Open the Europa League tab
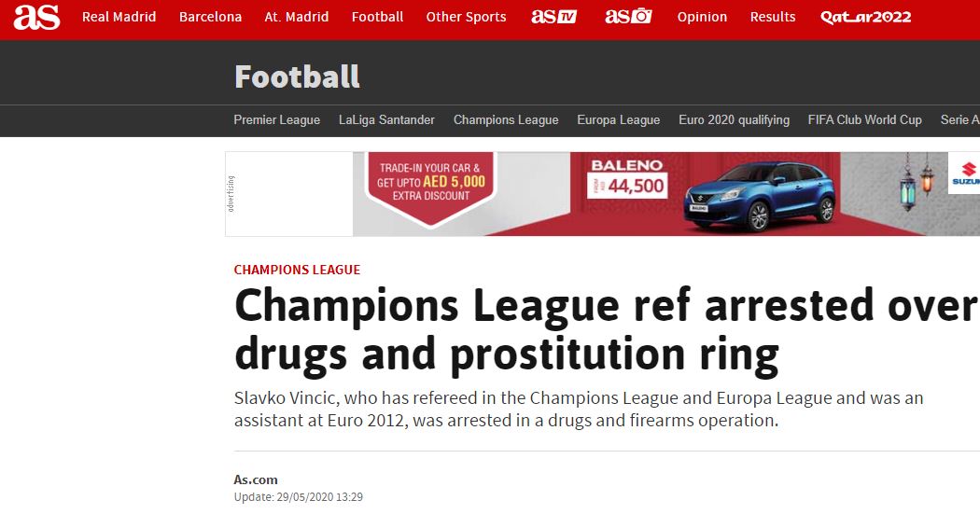Screen dimensions: 980x528 coord(618,119)
